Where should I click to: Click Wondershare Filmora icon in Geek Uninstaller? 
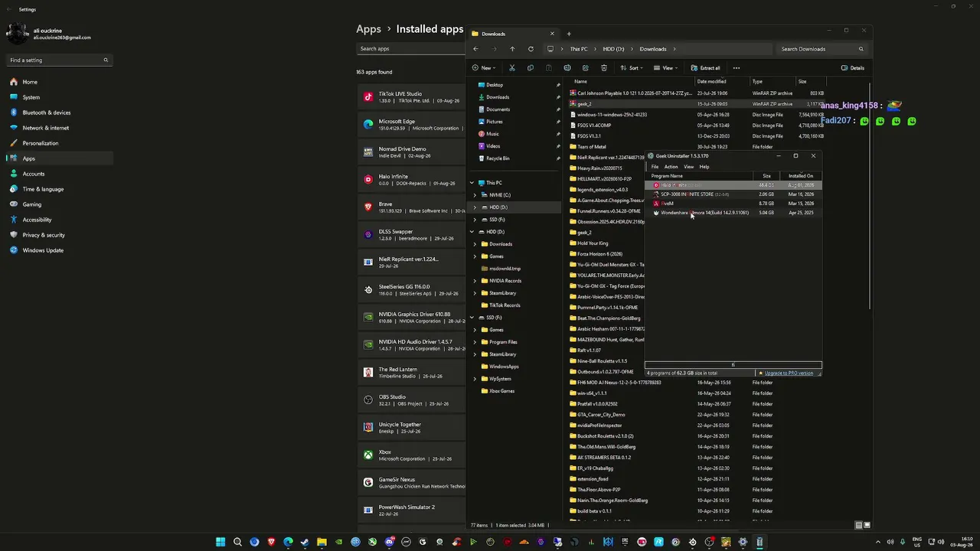click(x=656, y=213)
